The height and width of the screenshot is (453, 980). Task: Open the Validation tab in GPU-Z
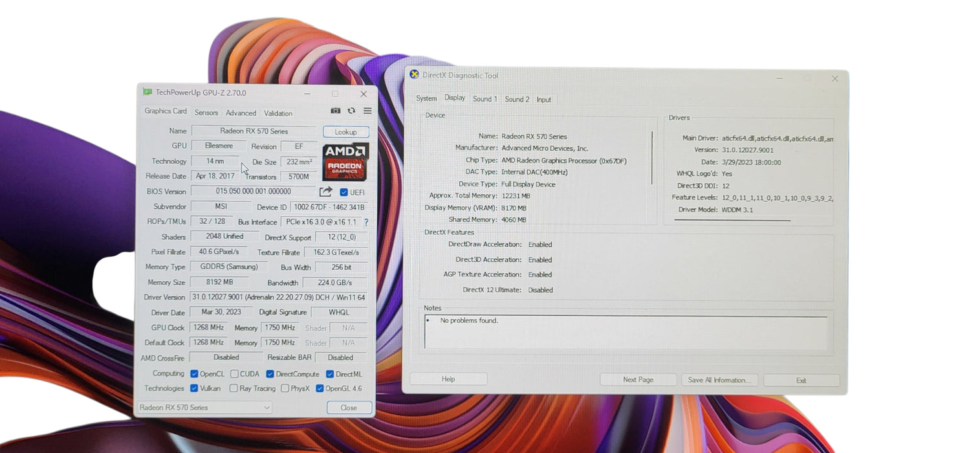pyautogui.click(x=278, y=113)
